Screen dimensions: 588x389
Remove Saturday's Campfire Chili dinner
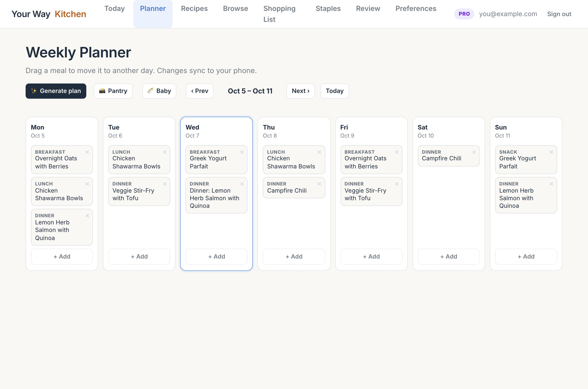pos(474,152)
